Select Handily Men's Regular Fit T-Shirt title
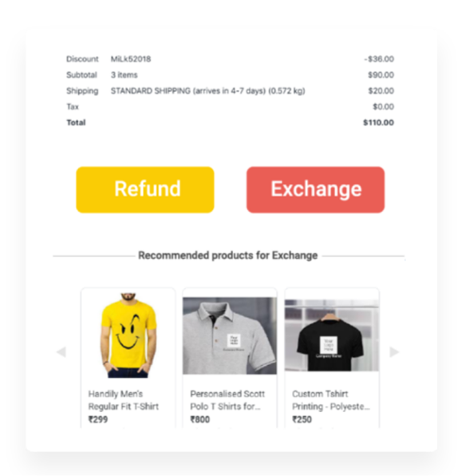 (124, 400)
